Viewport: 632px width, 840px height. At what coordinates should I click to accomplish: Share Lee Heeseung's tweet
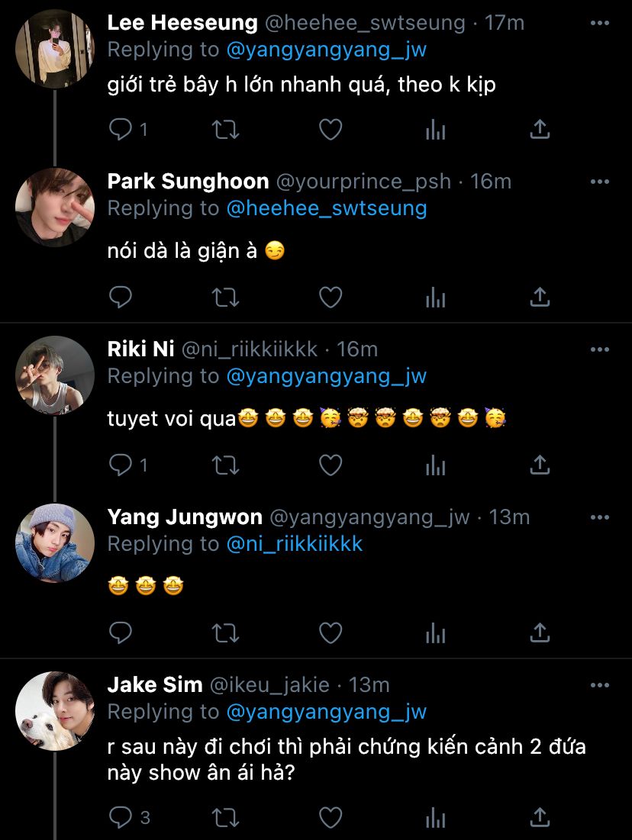tap(540, 130)
